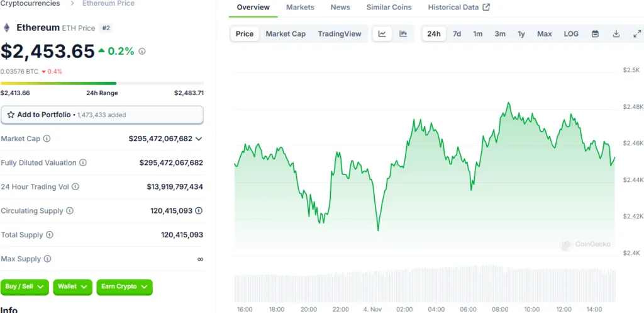This screenshot has height=313, width=644.
Task: Click Cryptocurrencies breadcrumb link
Action: coord(30,3)
